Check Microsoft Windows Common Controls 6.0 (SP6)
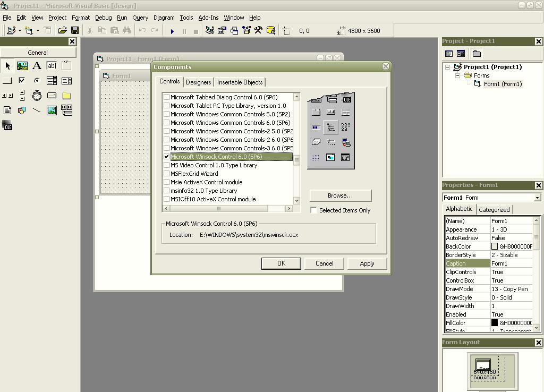This screenshot has width=544, height=392. (x=166, y=123)
